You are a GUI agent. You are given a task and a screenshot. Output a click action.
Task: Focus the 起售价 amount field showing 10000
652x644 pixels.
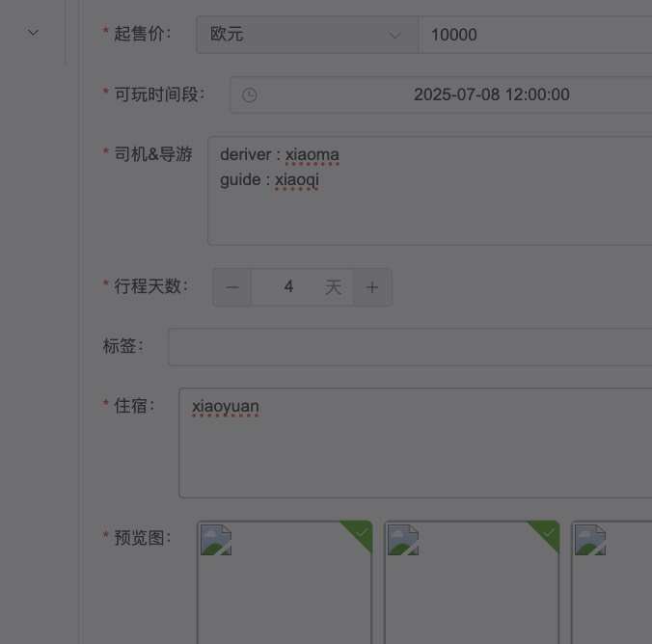coord(535,35)
